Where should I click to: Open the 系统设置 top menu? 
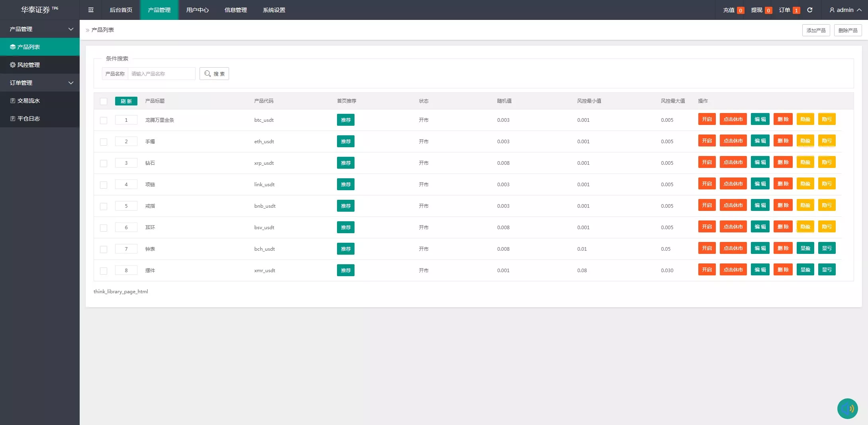pyautogui.click(x=274, y=10)
